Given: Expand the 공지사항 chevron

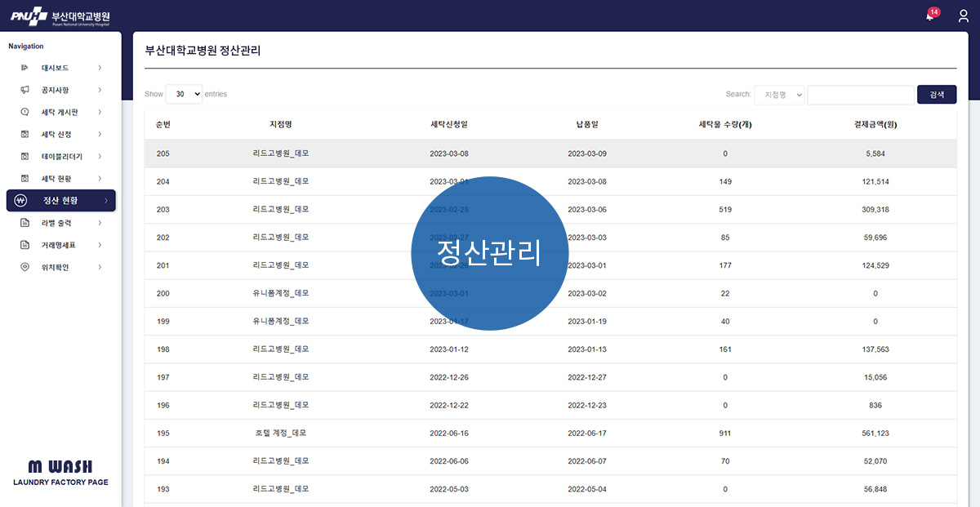Looking at the screenshot, I should coord(100,90).
